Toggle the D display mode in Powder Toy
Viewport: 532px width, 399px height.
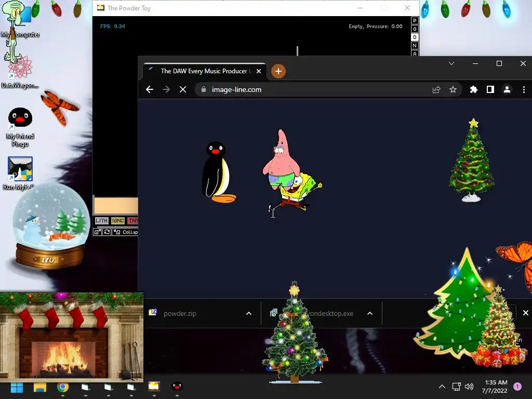(415, 37)
